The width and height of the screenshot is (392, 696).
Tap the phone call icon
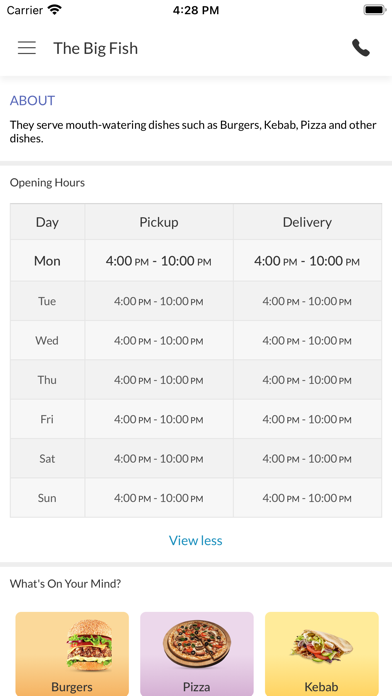360,48
